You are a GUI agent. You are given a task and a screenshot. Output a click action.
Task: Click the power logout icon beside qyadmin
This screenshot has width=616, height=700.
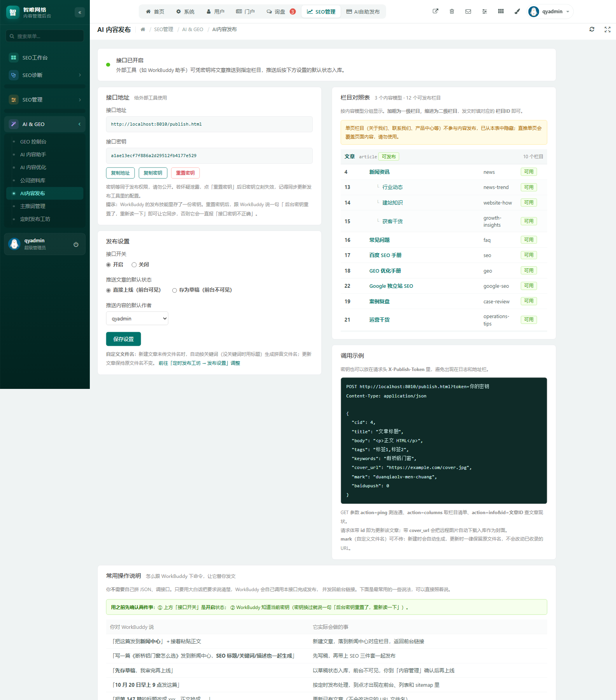[76, 244]
